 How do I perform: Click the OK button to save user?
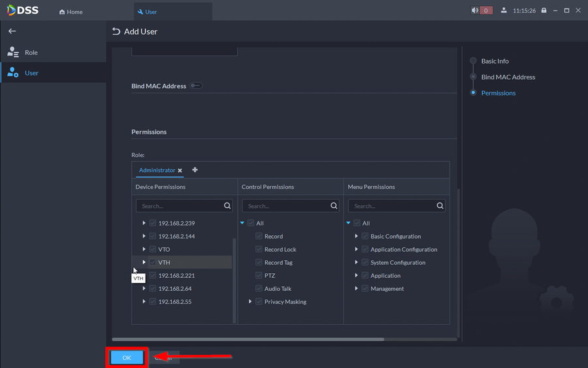point(127,358)
